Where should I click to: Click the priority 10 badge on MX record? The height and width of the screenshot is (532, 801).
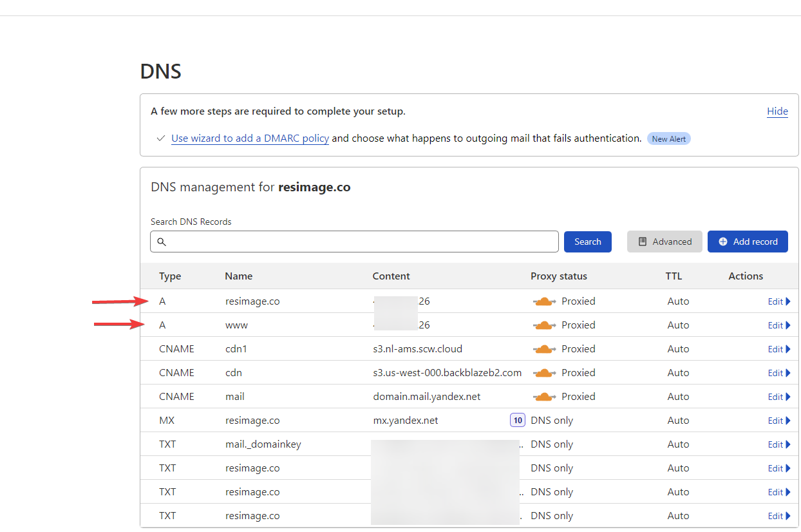[x=517, y=421]
